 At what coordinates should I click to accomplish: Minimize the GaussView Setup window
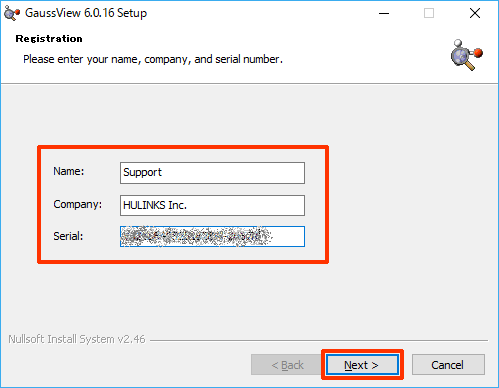pyautogui.click(x=384, y=13)
